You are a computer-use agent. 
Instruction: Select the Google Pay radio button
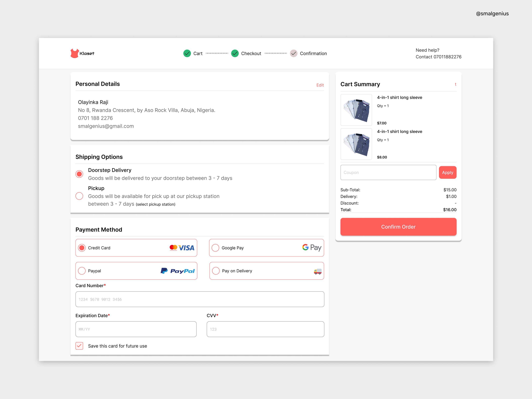coord(215,248)
